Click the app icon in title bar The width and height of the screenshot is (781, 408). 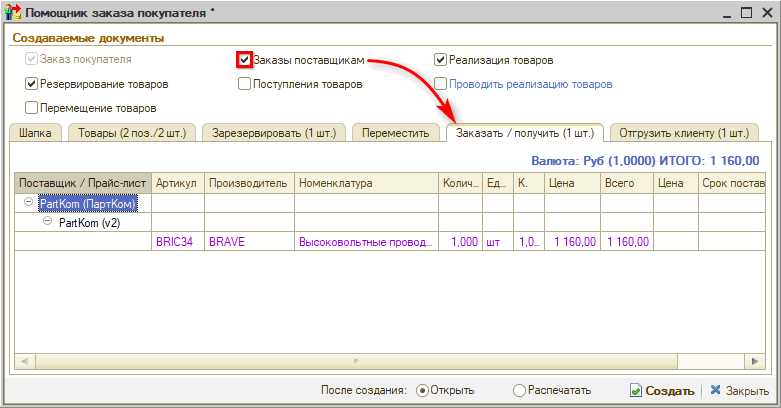click(x=13, y=11)
